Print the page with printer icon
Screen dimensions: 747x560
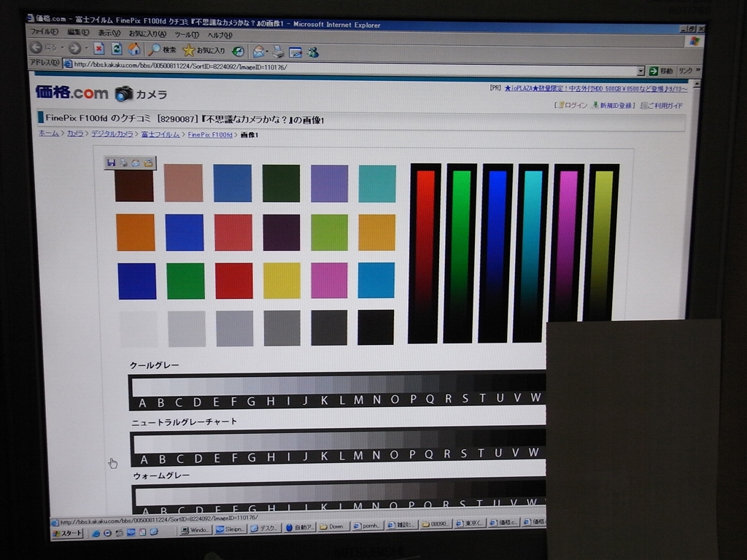tap(279, 52)
